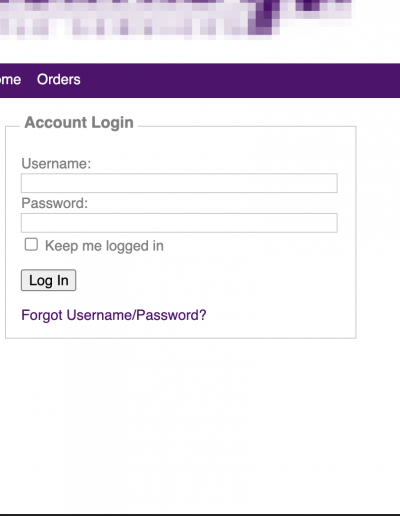Open the Orders menu item
The width and height of the screenshot is (400, 516).
click(59, 80)
